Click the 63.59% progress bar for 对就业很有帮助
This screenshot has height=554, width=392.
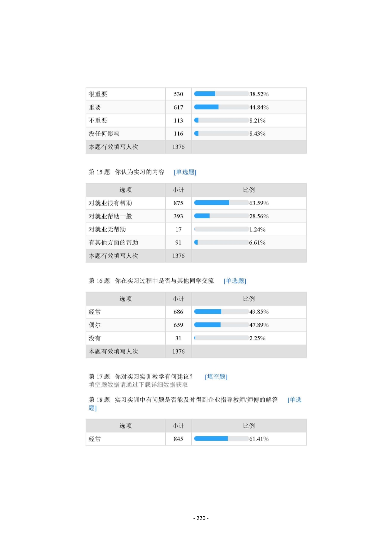tap(221, 203)
